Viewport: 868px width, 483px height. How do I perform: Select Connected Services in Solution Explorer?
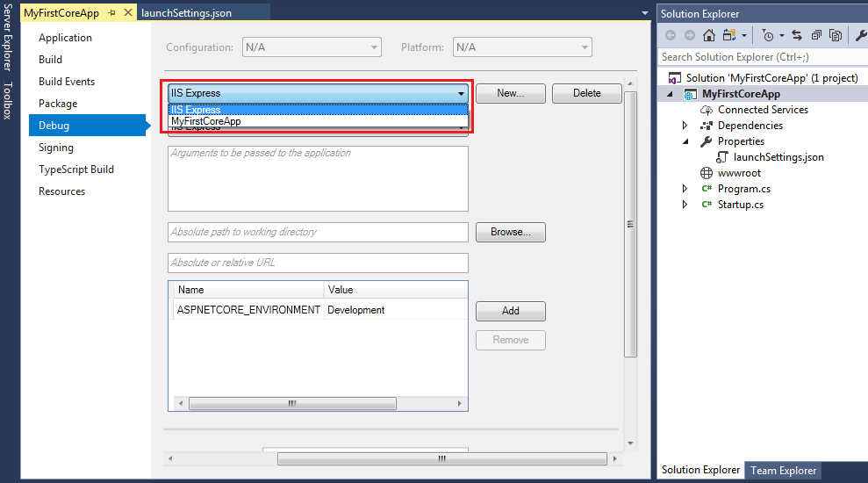pyautogui.click(x=763, y=110)
